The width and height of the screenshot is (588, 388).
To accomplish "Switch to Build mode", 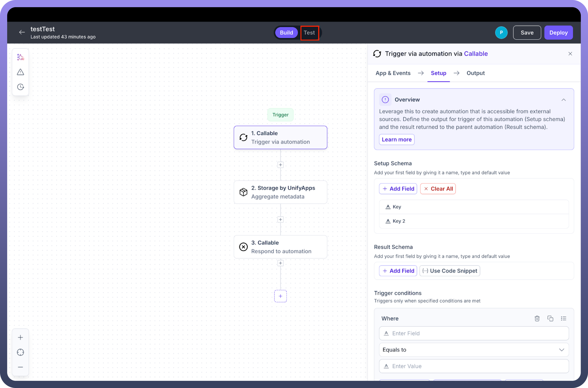I will tap(286, 33).
